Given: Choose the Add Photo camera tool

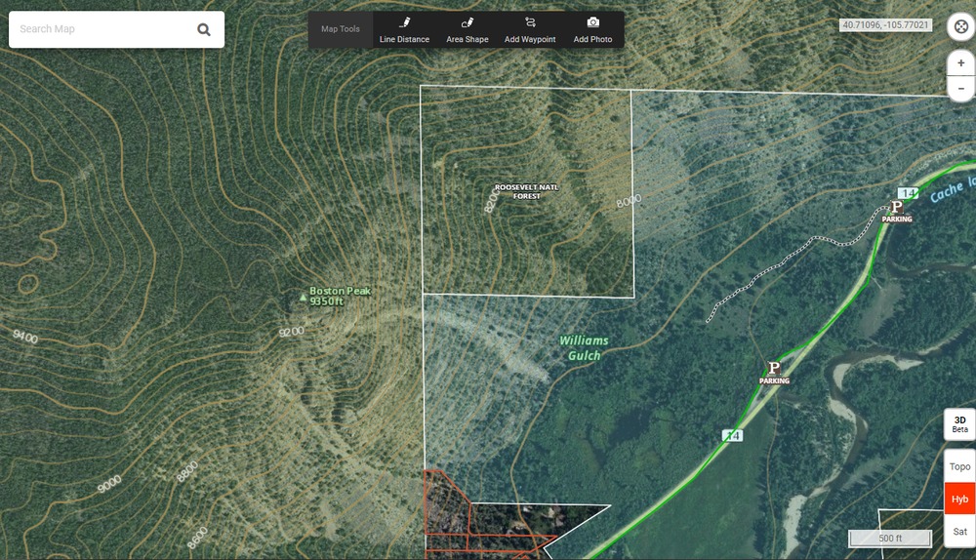Looking at the screenshot, I should [x=592, y=30].
